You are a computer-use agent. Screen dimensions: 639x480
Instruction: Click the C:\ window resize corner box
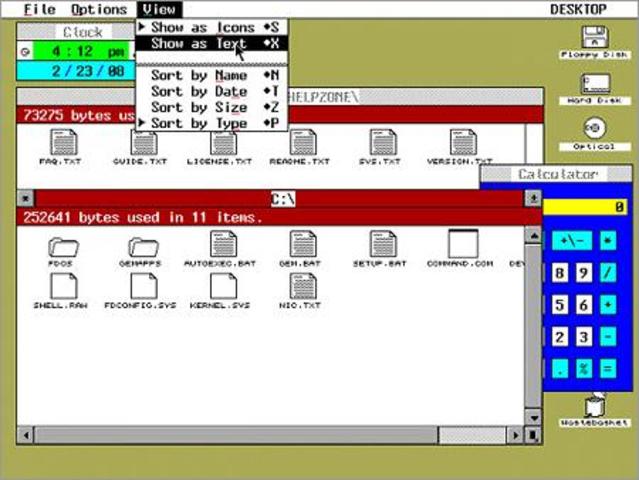coord(533,435)
